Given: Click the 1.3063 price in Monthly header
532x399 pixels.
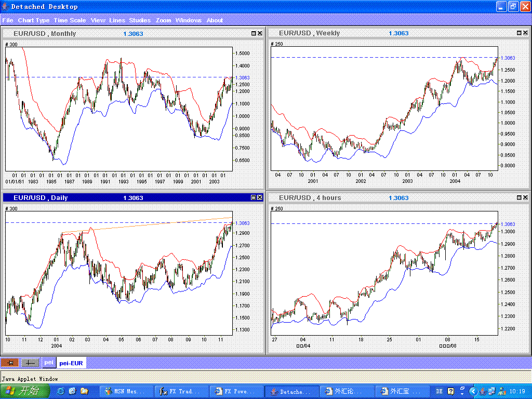Looking at the screenshot, I should coord(133,34).
